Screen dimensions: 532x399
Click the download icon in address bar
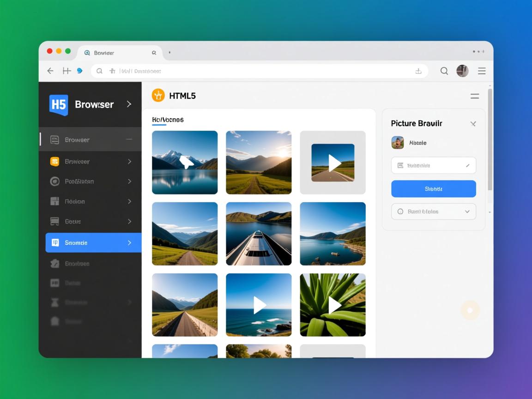click(418, 71)
